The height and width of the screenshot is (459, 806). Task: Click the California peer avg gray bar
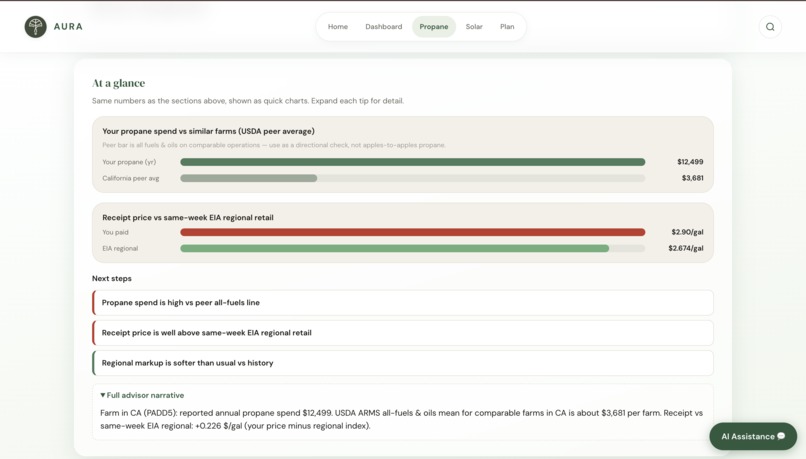(x=249, y=178)
